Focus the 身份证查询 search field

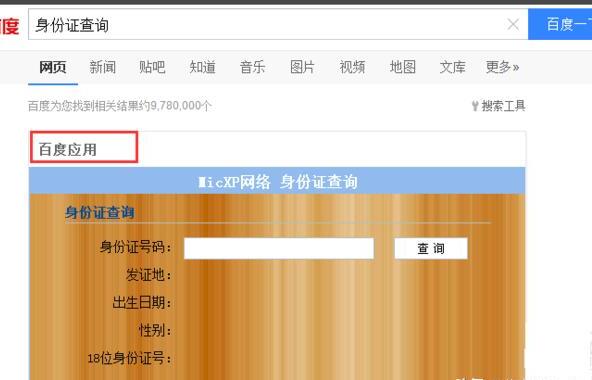point(278,25)
